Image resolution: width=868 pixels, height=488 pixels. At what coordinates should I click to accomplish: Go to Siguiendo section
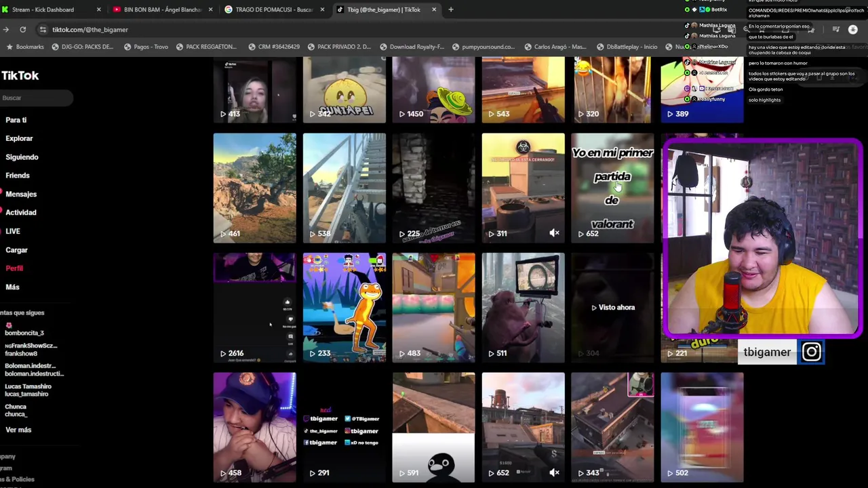pos(22,157)
